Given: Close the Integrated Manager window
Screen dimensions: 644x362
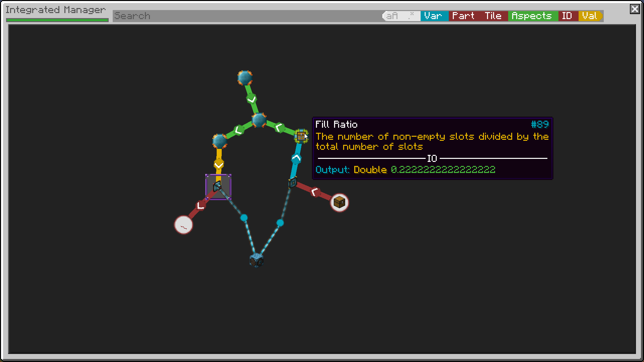Looking at the screenshot, I should [x=635, y=9].
